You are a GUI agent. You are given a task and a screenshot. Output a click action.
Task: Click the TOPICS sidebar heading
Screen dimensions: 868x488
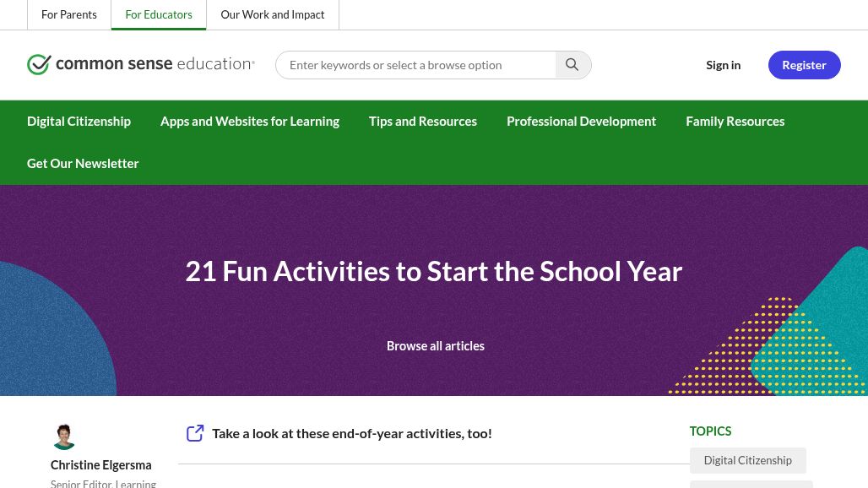coord(710,431)
